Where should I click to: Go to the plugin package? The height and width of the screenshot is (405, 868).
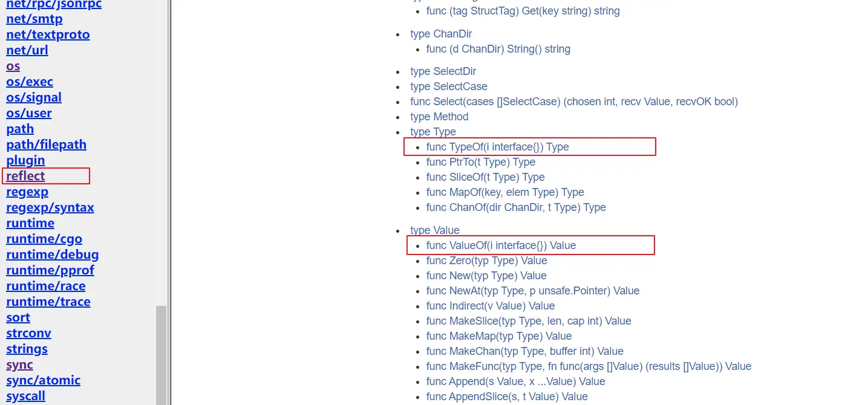tap(25, 160)
